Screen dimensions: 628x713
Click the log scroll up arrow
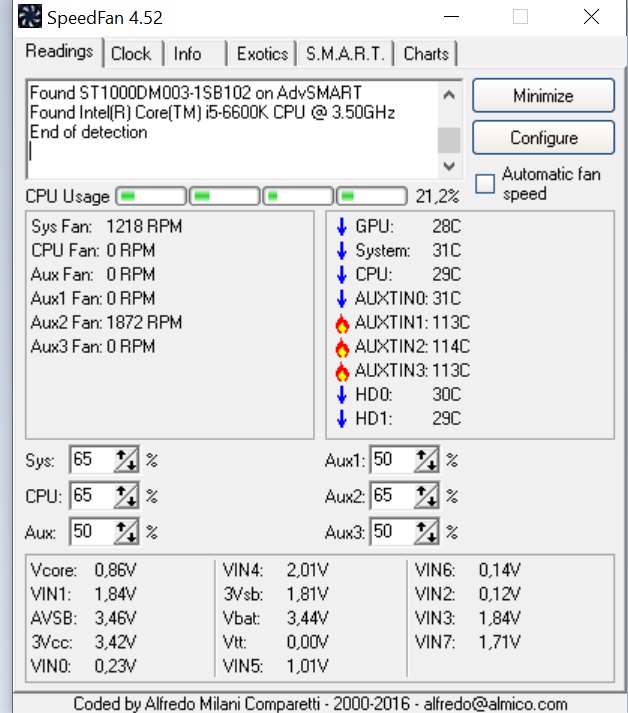[449, 95]
